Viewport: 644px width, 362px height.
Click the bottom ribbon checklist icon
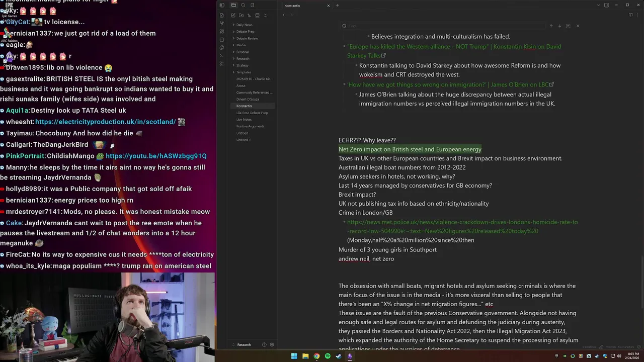[222, 64]
